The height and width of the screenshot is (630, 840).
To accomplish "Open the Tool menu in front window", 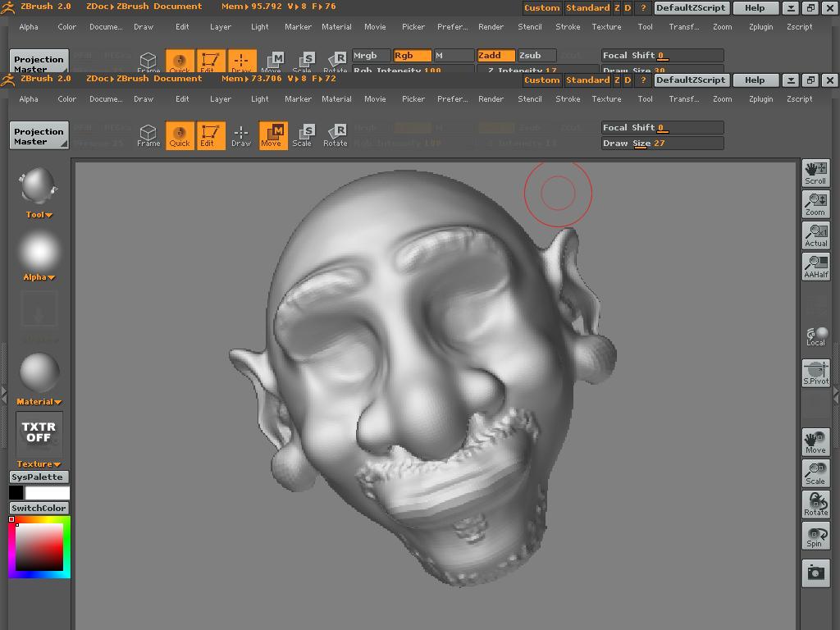I will pyautogui.click(x=645, y=99).
